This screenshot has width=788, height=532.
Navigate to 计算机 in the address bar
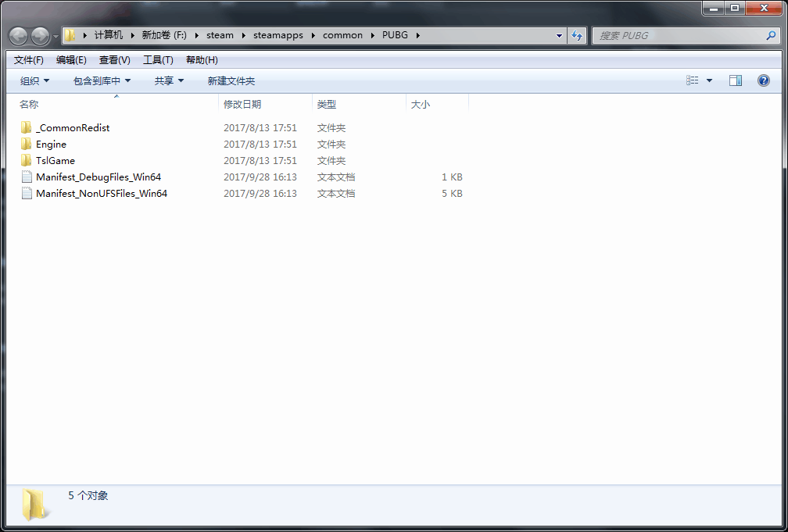click(109, 35)
